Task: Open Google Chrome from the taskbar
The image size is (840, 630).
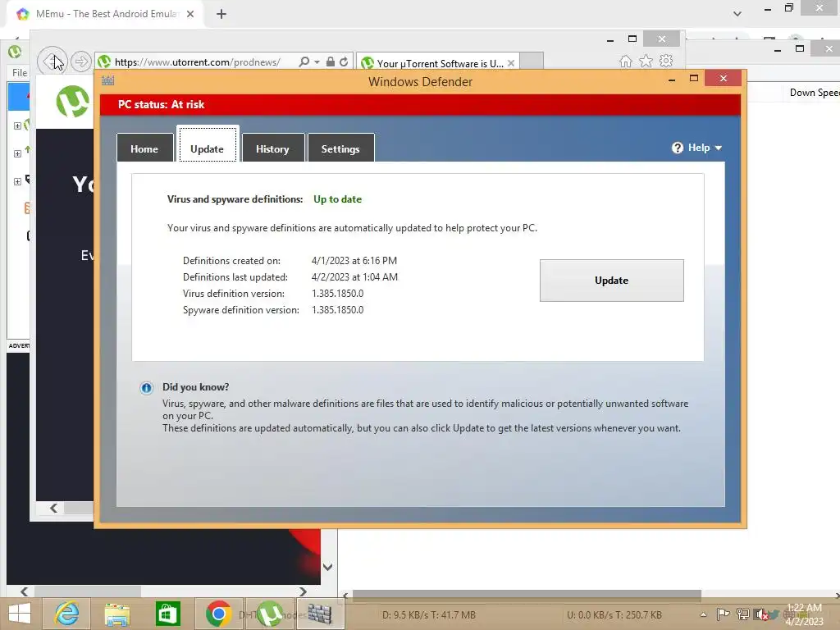Action: coord(218,614)
